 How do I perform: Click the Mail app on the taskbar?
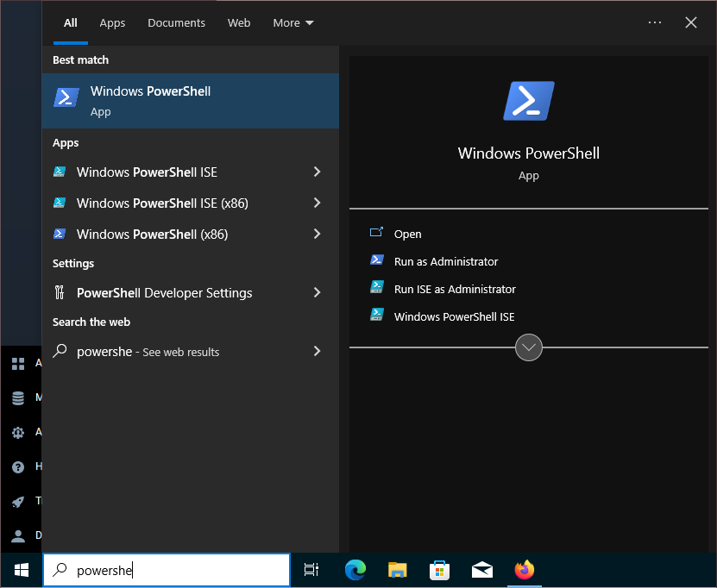click(481, 570)
